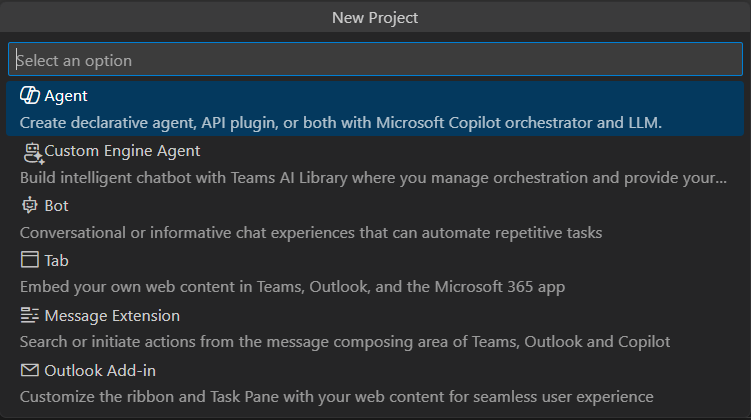751x420 pixels.
Task: Click the Message Extension icon
Action: [30, 315]
